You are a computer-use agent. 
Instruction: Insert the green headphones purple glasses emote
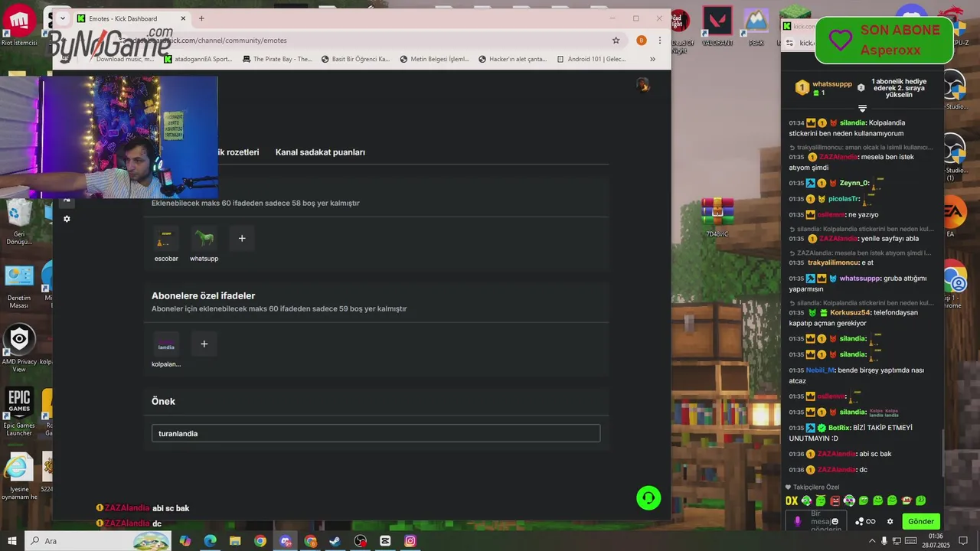[850, 500]
